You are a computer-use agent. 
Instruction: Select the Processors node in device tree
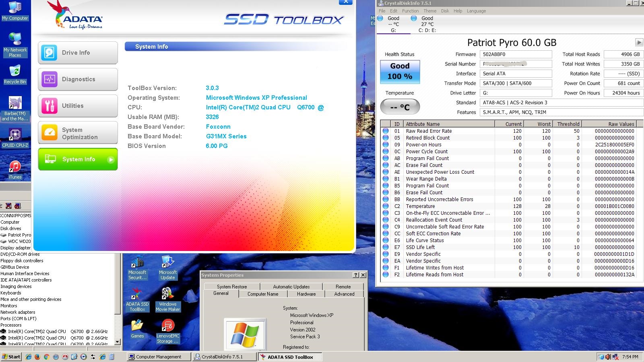pyautogui.click(x=11, y=325)
